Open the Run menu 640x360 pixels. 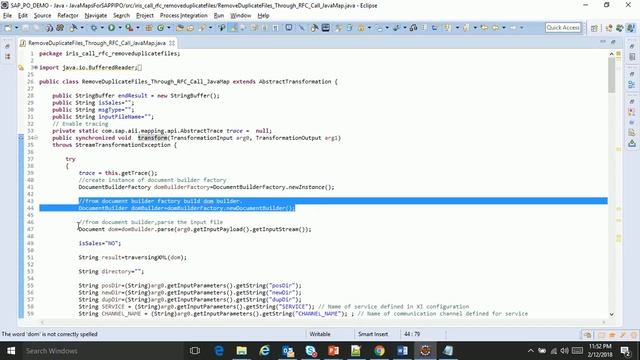[219, 16]
